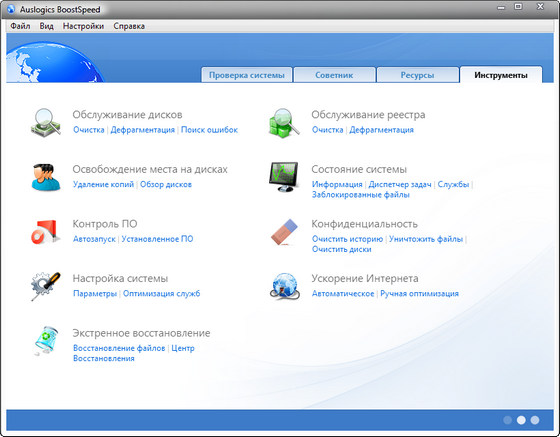Open the Настройки menu
The image size is (560, 437).
(83, 26)
